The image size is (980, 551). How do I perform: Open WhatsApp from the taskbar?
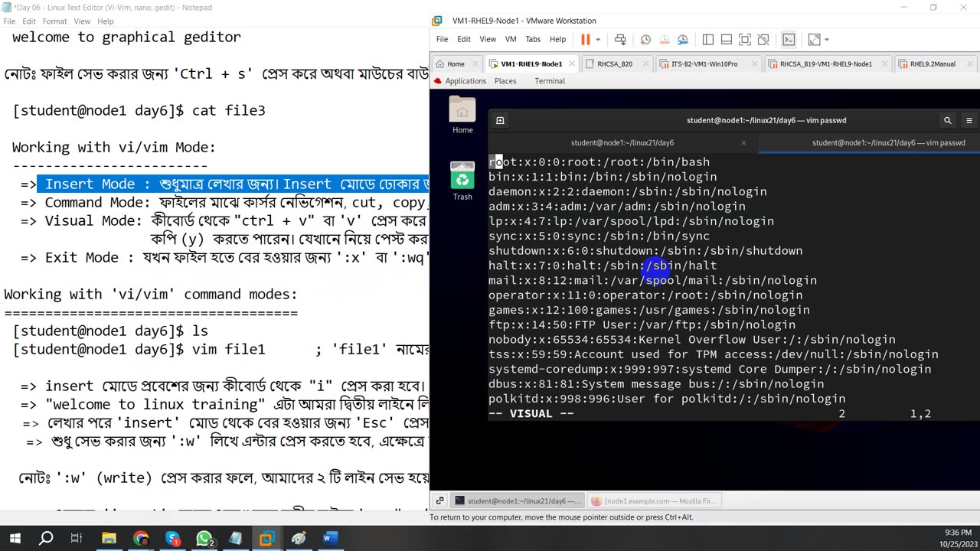(x=204, y=538)
